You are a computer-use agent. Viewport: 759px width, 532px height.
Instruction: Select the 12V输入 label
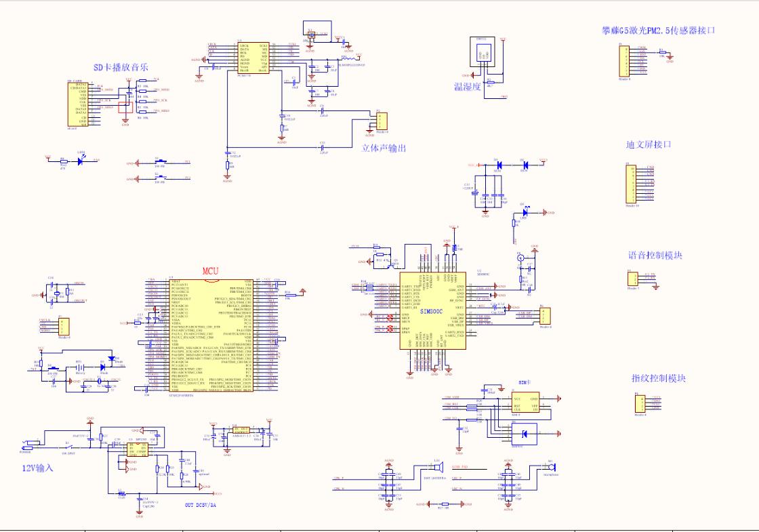[38, 468]
